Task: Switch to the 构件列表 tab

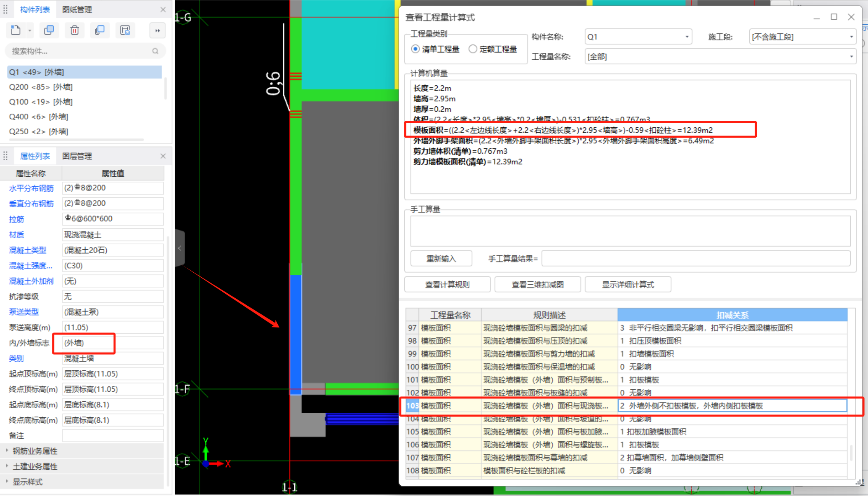Action: pos(35,9)
